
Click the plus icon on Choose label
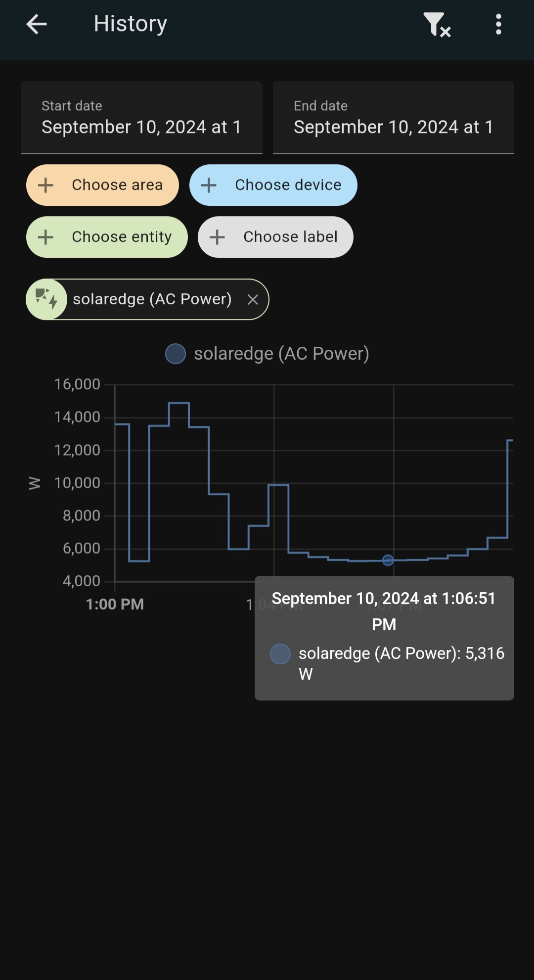click(x=217, y=237)
